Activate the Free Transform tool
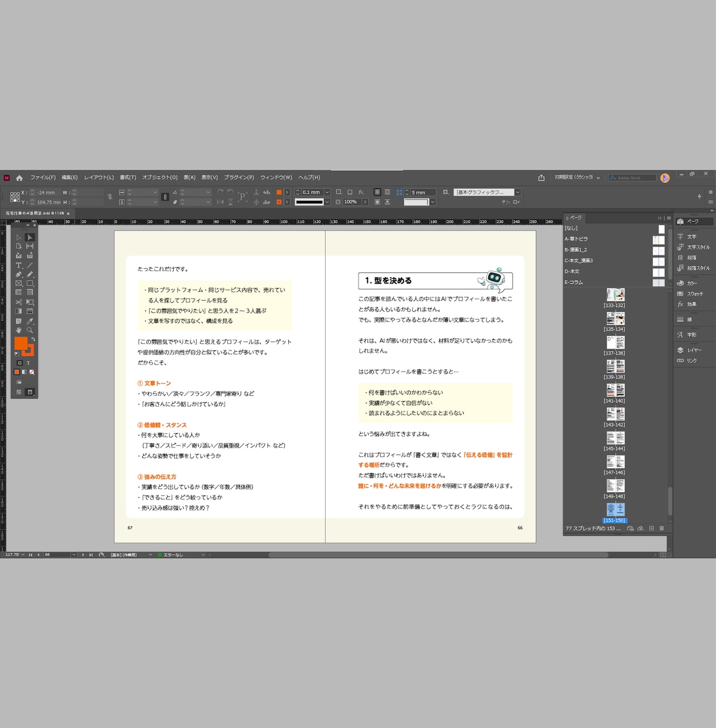 (30, 302)
